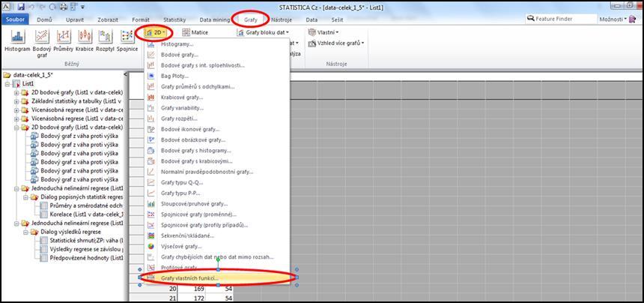Choose Bodové ikonové grafy... entry
The image size is (644, 303).
point(217,130)
